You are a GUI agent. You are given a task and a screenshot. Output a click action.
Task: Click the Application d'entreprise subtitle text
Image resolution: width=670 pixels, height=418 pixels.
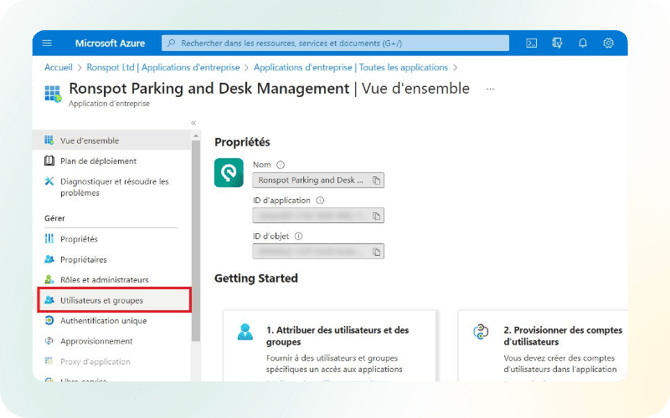pyautogui.click(x=109, y=103)
